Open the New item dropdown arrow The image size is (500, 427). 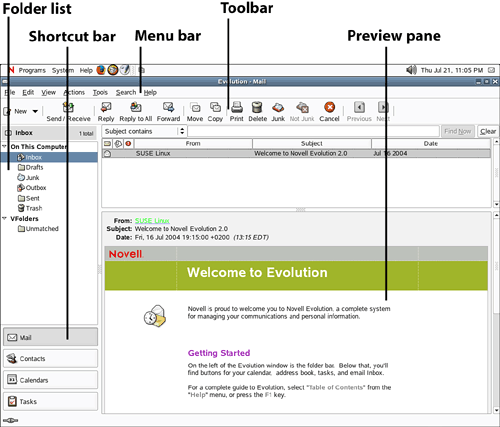pos(35,111)
